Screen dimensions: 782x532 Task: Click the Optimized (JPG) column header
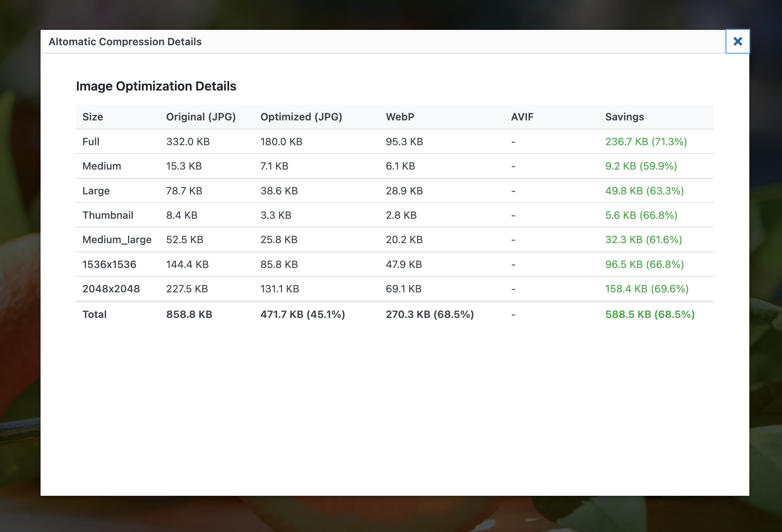(x=301, y=117)
